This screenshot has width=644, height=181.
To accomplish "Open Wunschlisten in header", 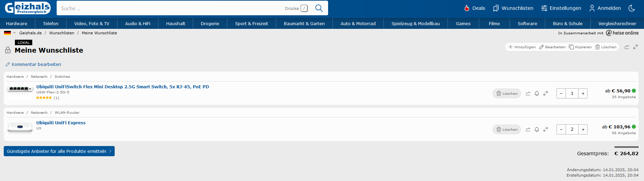I will (x=513, y=8).
